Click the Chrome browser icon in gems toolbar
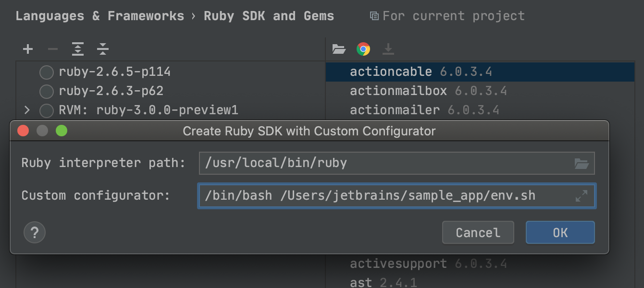 click(x=363, y=49)
